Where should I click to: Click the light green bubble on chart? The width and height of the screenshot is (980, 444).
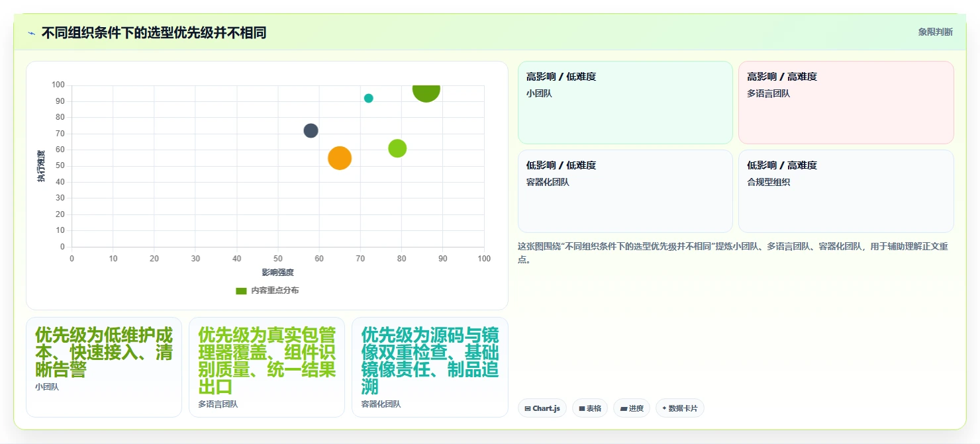coord(397,148)
